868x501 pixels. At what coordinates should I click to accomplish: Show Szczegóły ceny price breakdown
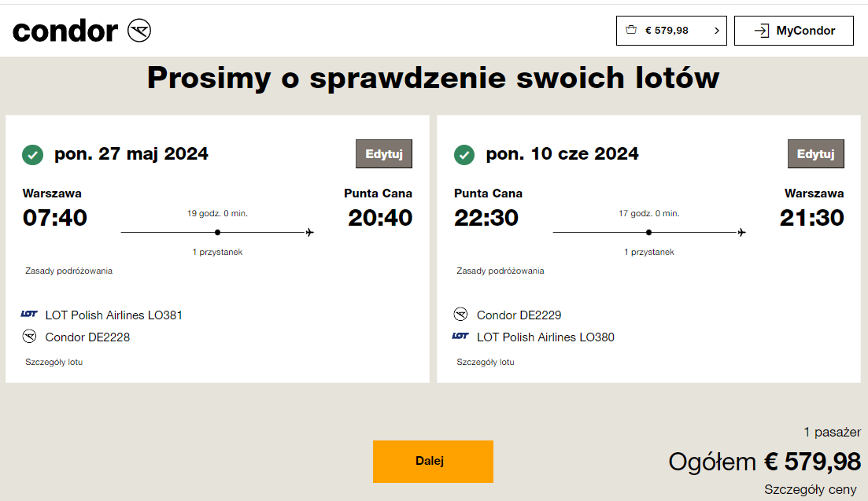(811, 489)
